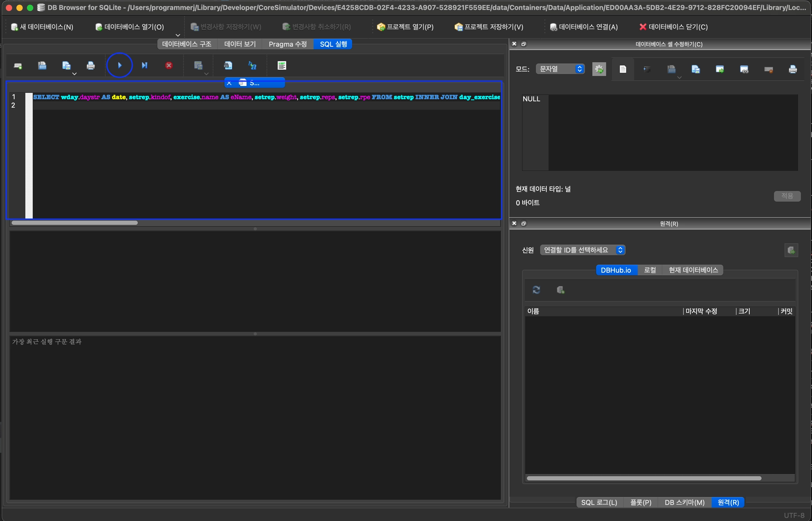Expand the save SQL file dropdown arrow
This screenshot has width=812, height=521.
74,74
